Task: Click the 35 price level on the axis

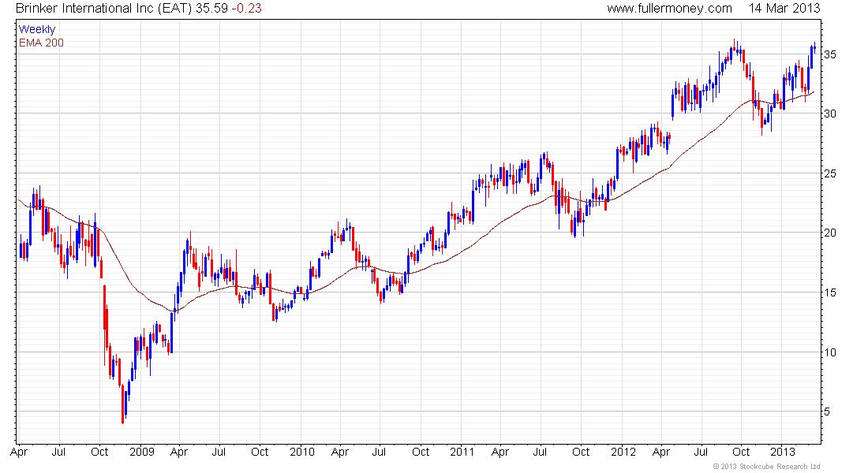Action: [830, 54]
